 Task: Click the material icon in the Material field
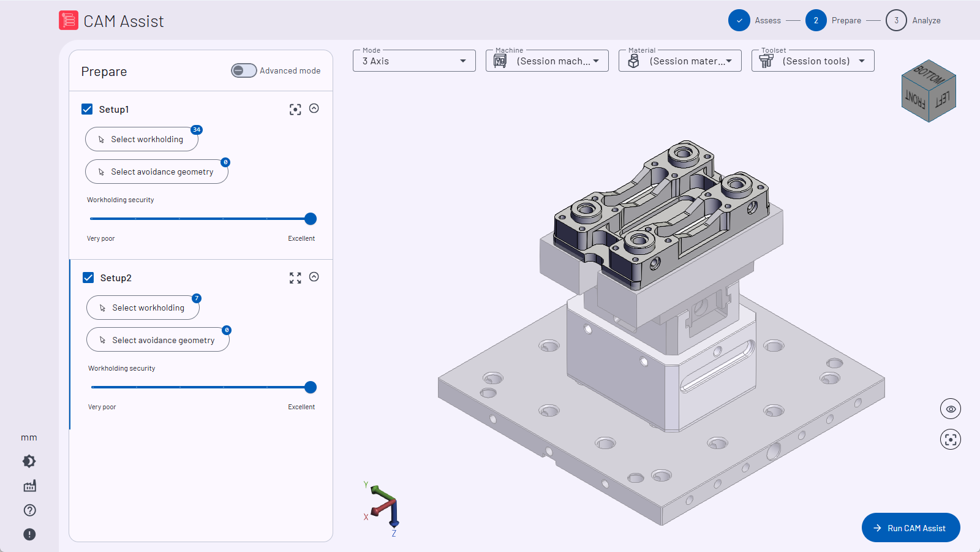tap(633, 61)
